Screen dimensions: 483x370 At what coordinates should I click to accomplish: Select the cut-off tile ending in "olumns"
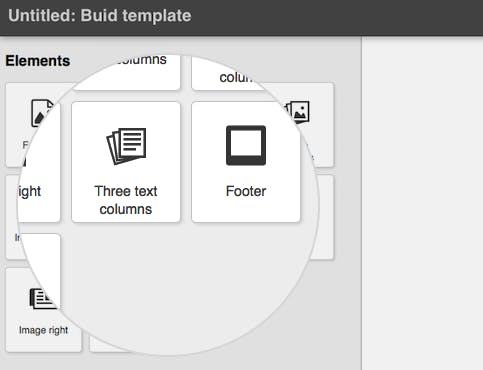click(x=127, y=73)
